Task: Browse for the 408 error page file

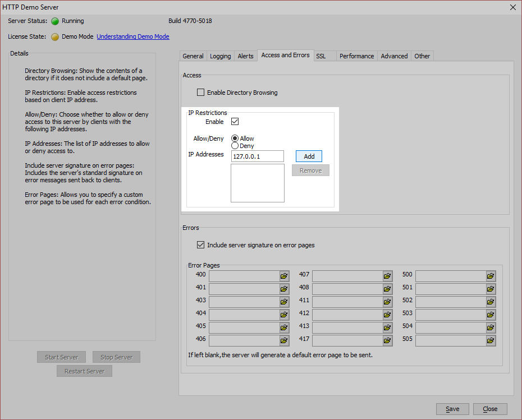Action: [387, 289]
